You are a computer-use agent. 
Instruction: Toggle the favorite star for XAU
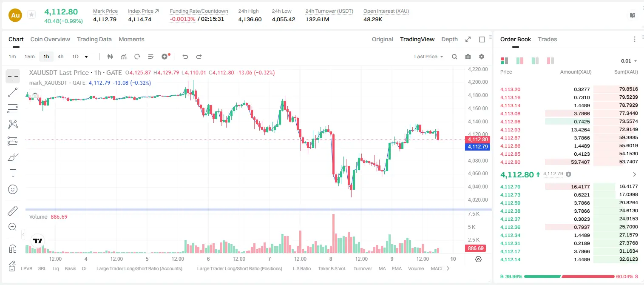[31, 15]
